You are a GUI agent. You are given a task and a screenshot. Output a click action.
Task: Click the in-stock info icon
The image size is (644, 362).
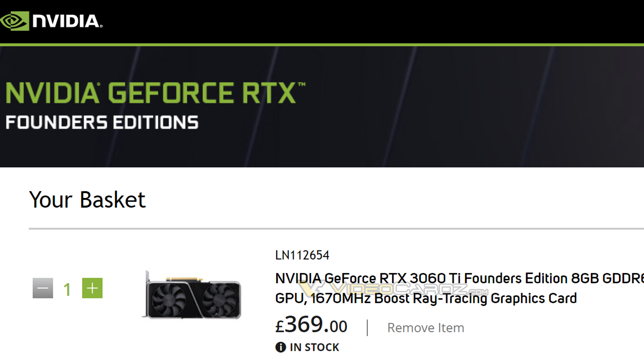pos(281,347)
